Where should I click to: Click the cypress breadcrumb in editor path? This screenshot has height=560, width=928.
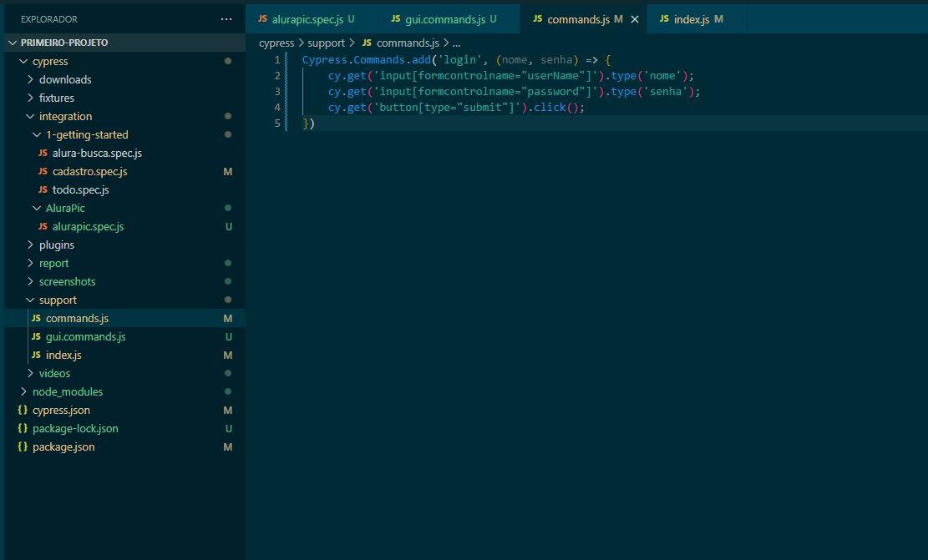pos(276,43)
